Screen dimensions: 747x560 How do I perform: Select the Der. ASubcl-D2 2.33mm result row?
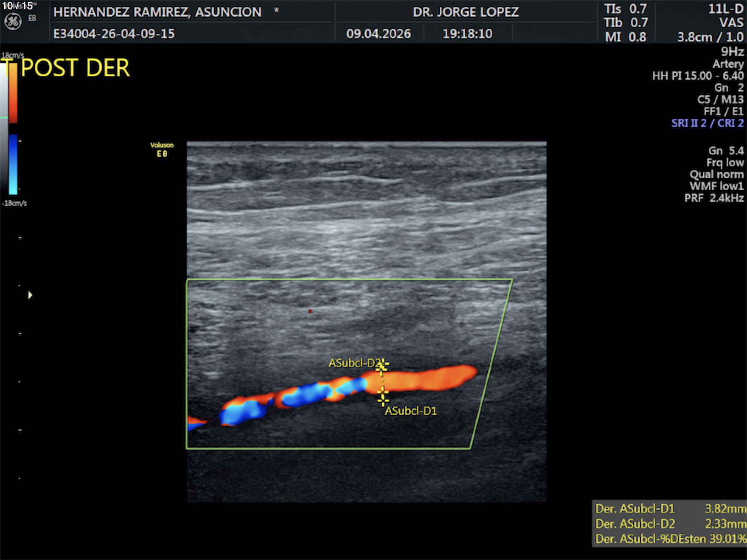[670, 524]
